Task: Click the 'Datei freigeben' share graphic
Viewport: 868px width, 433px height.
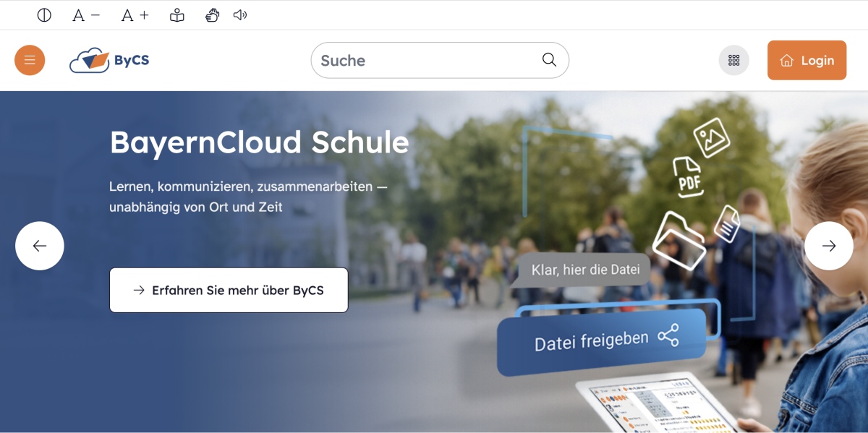Action: coord(601,340)
